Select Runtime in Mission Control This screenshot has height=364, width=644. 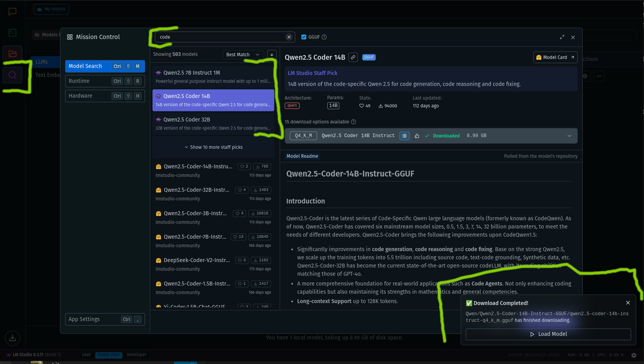[x=105, y=81]
